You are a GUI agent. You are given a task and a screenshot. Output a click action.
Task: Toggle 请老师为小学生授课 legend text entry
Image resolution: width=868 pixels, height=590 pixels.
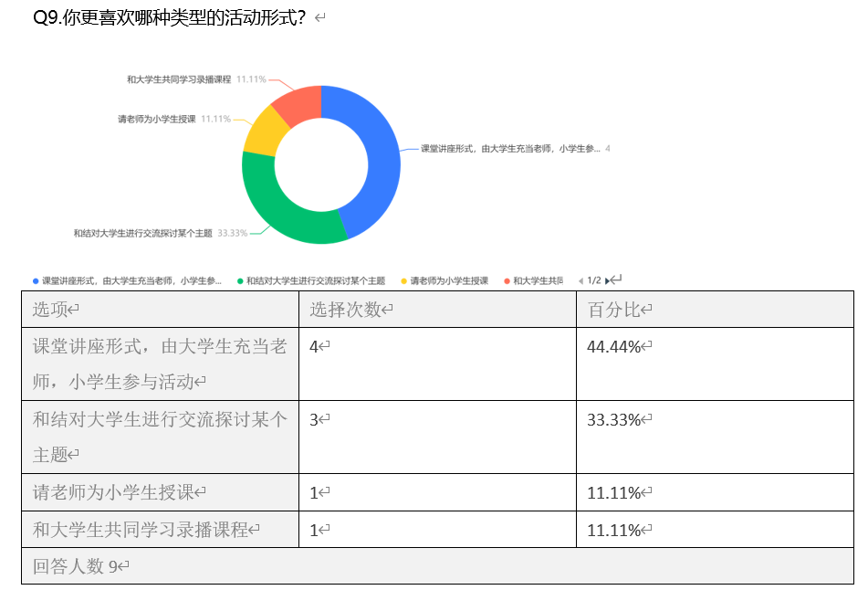(x=449, y=280)
